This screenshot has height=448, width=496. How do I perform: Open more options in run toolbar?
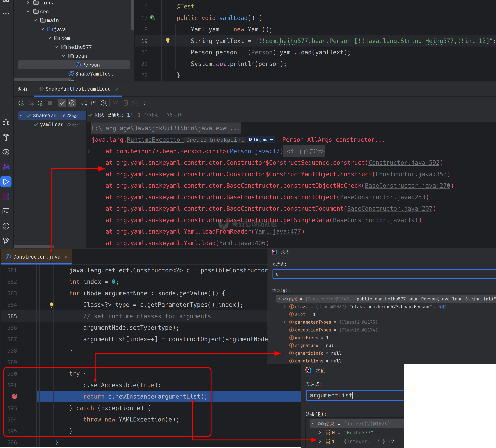coord(144,103)
